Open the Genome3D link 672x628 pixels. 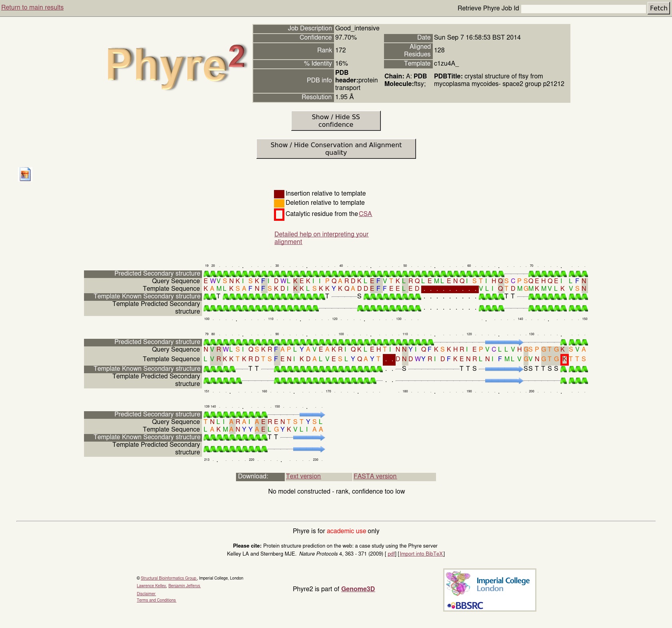click(x=358, y=589)
